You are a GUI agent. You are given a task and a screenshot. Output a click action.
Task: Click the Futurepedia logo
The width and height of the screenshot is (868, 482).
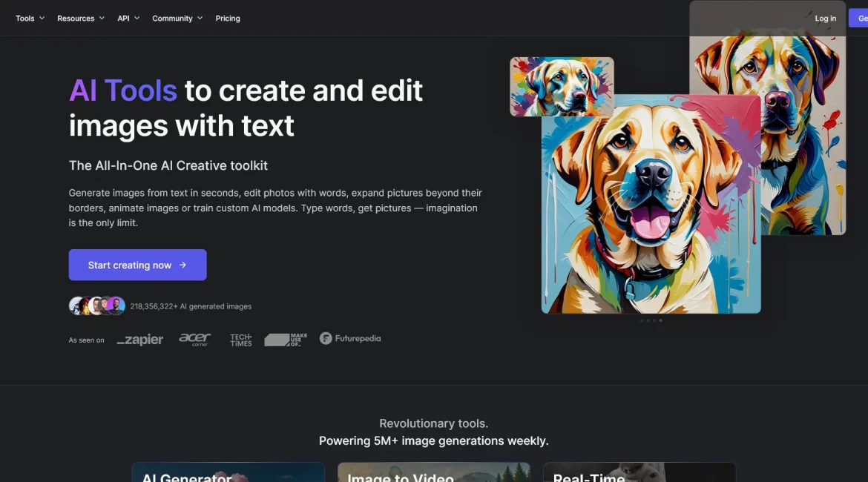coord(350,339)
